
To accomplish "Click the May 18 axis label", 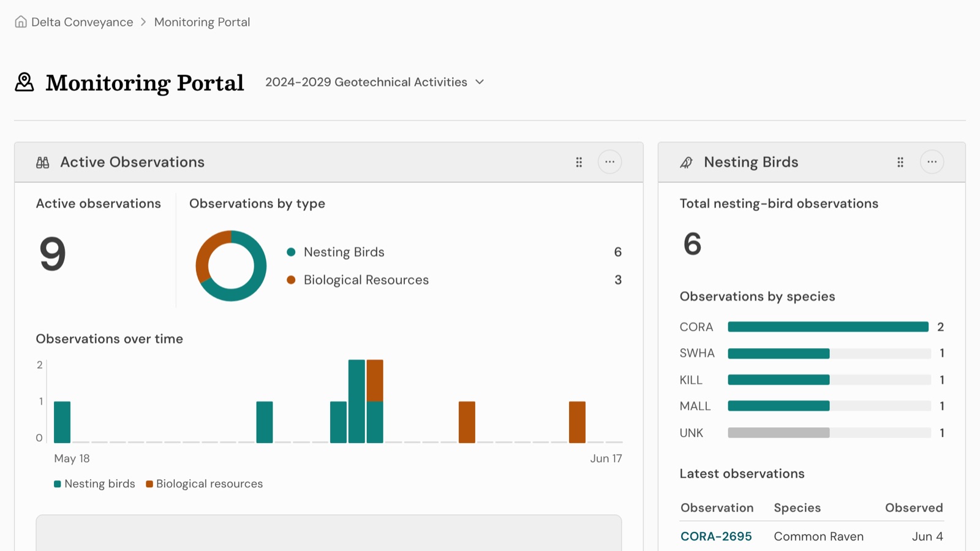I will click(x=72, y=458).
